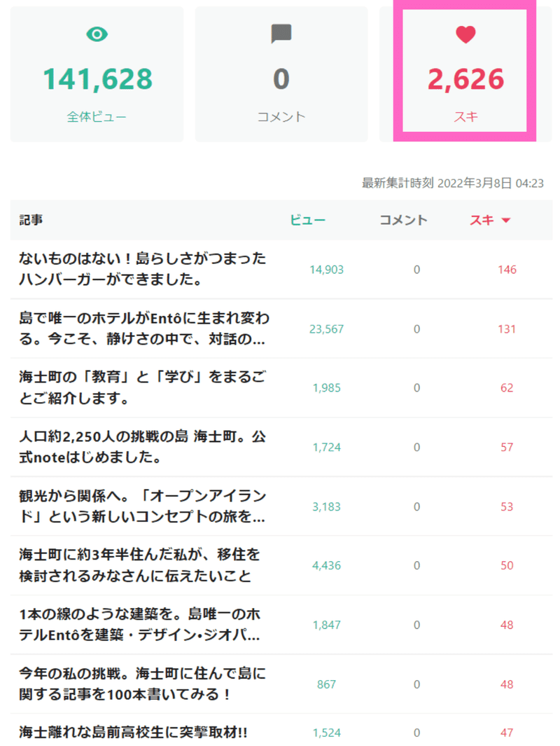Sort the table by コメント column
560x746 pixels.
tap(403, 220)
